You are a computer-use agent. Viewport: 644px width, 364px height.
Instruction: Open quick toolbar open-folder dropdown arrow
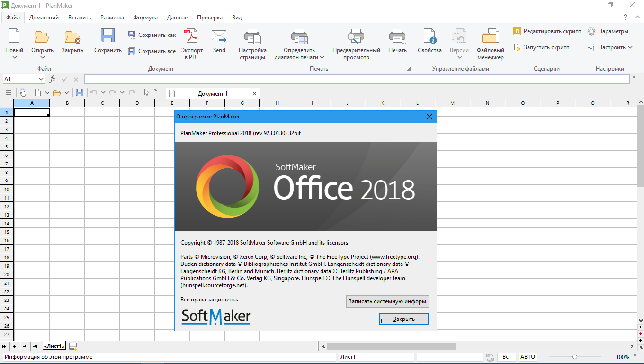(x=67, y=93)
